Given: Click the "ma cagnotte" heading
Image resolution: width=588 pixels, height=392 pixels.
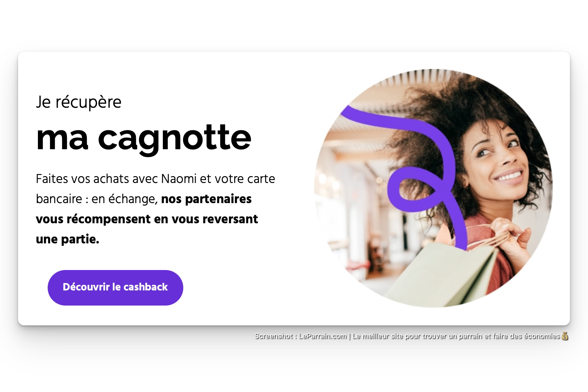Looking at the screenshot, I should (144, 138).
